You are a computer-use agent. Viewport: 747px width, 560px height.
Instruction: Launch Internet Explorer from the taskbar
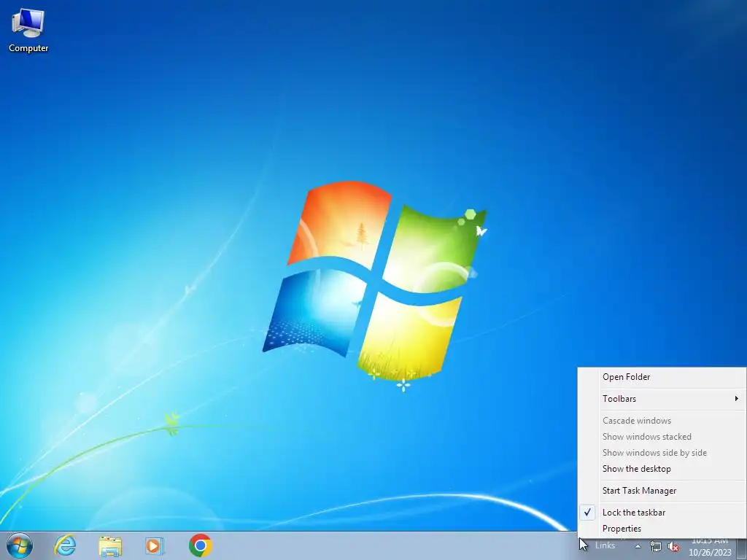(65, 545)
